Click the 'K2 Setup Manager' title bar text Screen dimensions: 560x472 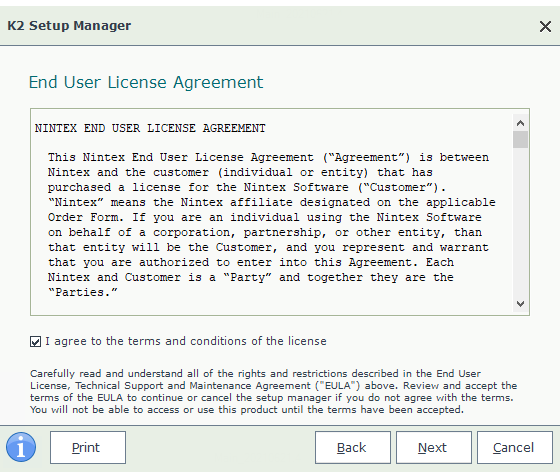pos(69,26)
